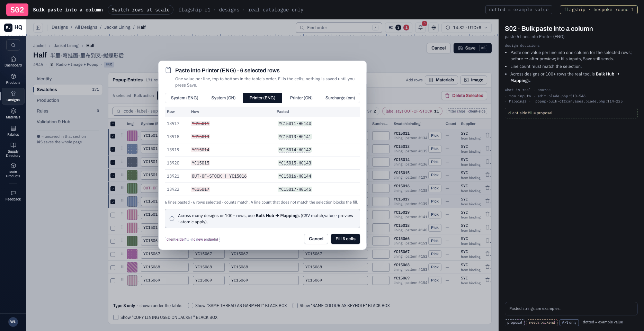Focus the Find order search field

click(339, 28)
